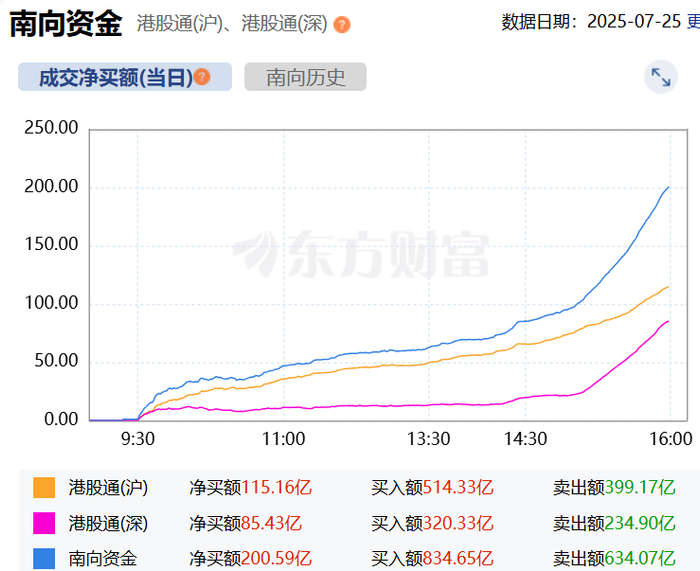Click the help icon on 成交净买额(当日) tab

coord(202,77)
